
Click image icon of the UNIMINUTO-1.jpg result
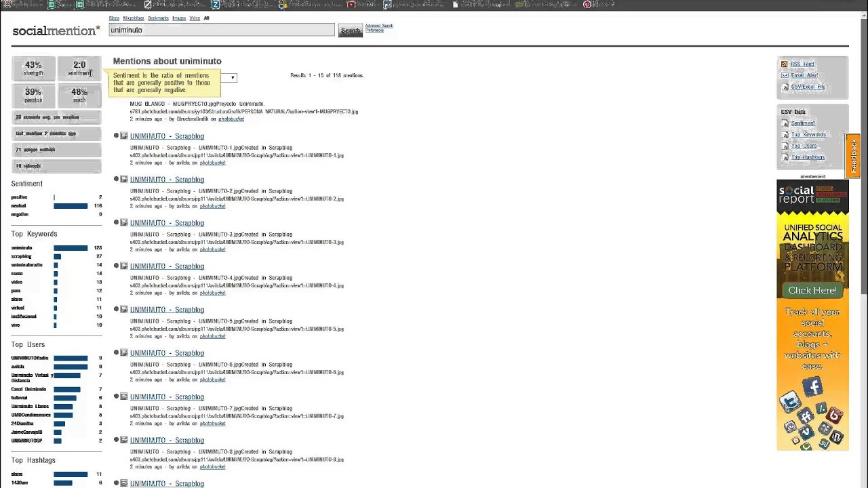[124, 136]
